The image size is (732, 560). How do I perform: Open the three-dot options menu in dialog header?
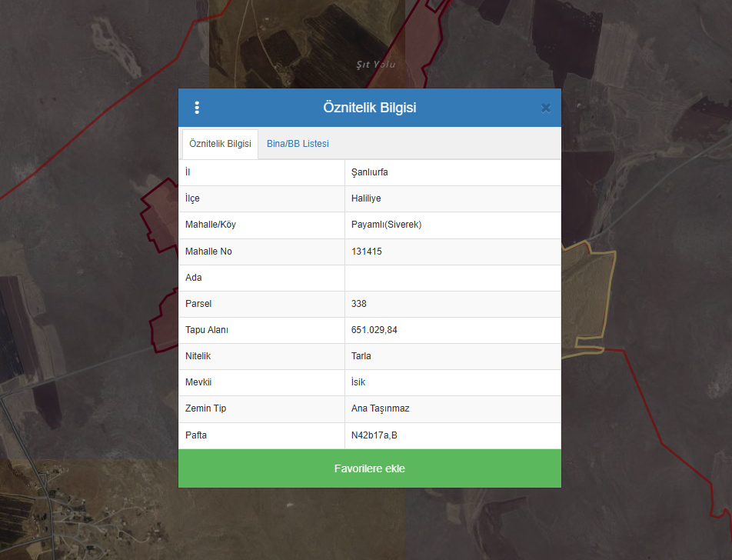coord(197,108)
